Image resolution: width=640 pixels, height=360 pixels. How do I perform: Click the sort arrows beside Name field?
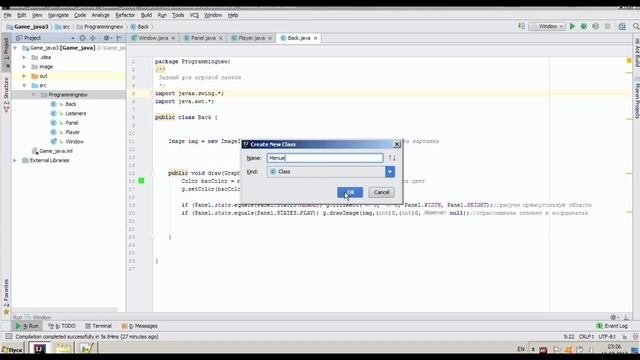[x=392, y=158]
